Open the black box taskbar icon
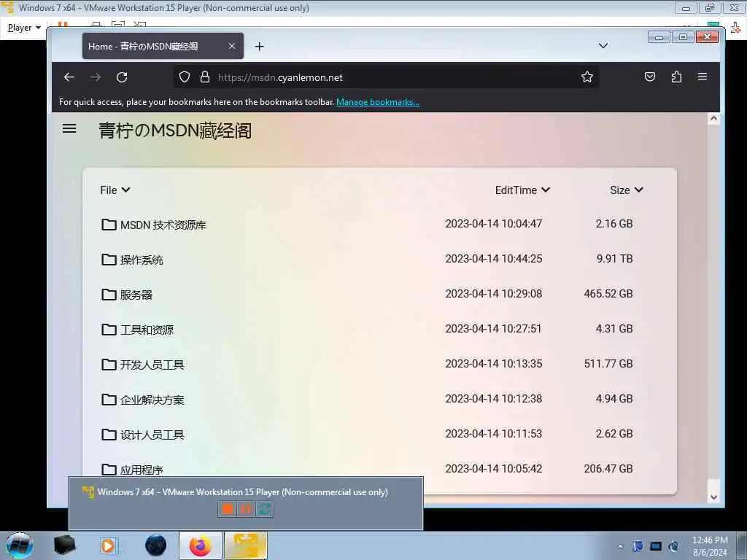 64,545
